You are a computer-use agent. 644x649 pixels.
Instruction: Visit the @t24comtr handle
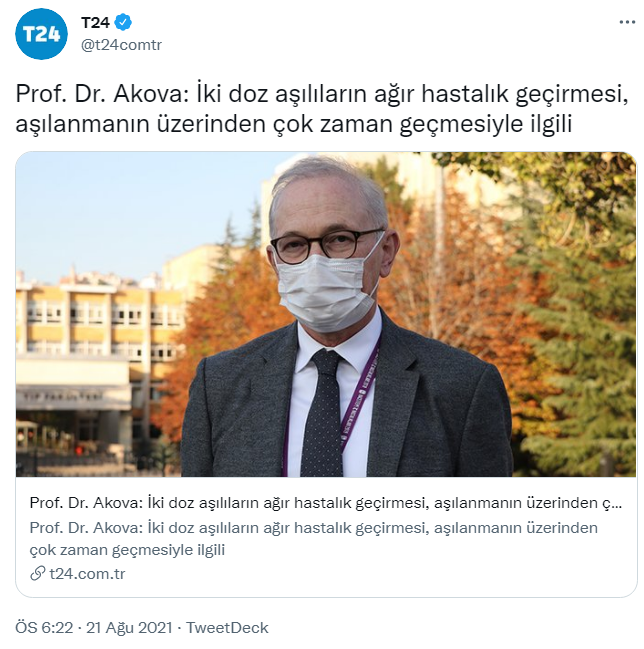(x=121, y=45)
